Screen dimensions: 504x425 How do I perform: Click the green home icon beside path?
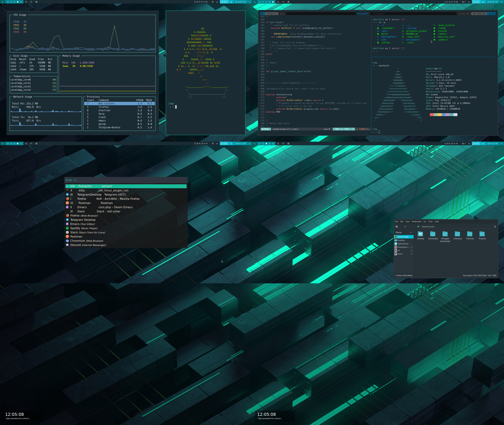tap(418, 227)
